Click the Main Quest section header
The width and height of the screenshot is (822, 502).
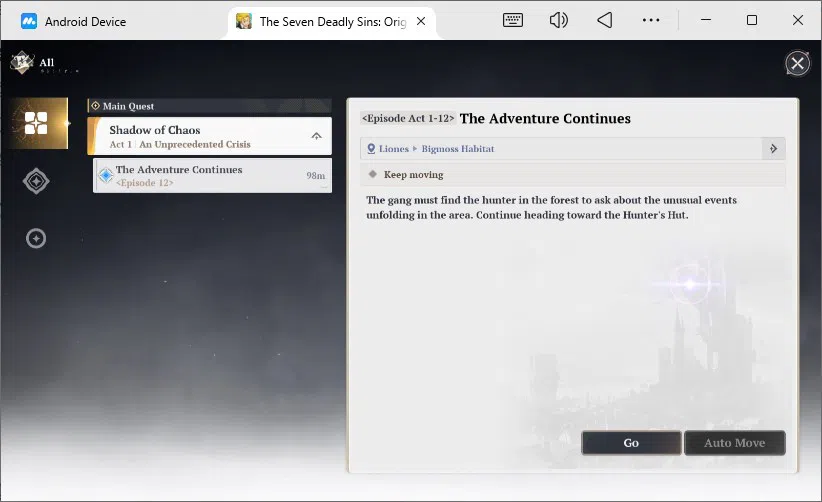coord(210,106)
